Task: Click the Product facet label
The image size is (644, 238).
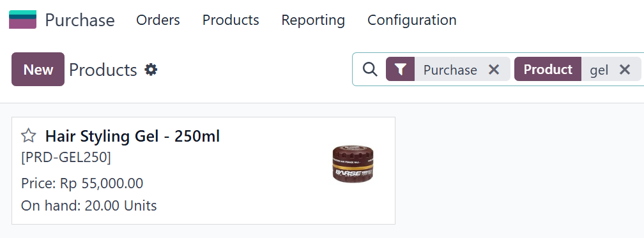Action: tap(548, 70)
